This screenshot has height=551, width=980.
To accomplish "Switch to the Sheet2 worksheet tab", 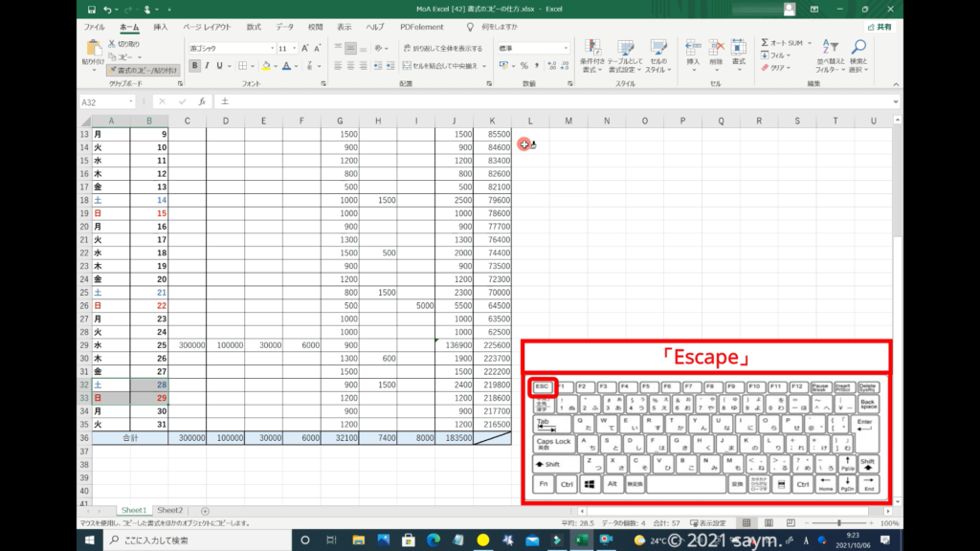I will 169,511.
